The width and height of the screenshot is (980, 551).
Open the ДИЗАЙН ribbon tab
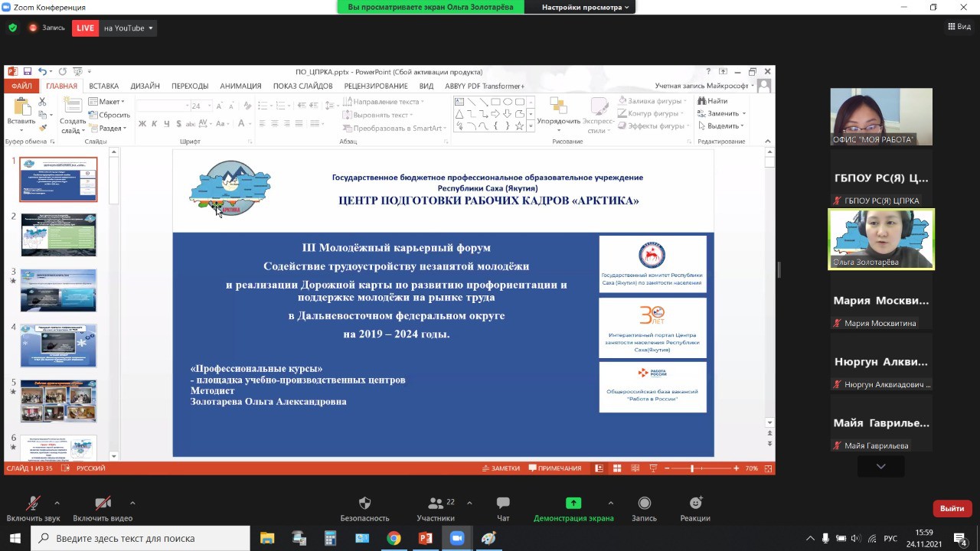pos(145,86)
